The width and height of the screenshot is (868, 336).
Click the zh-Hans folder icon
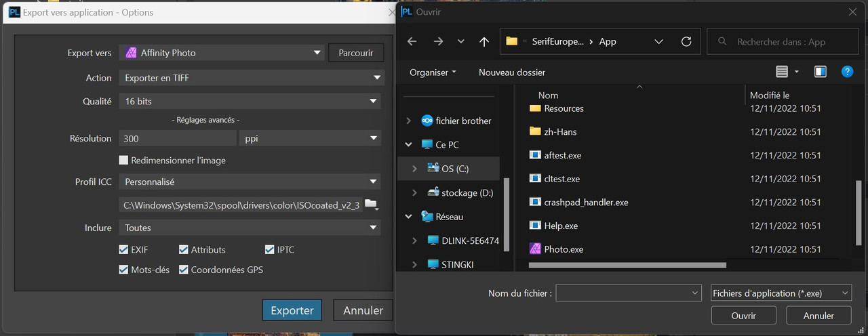coord(535,131)
